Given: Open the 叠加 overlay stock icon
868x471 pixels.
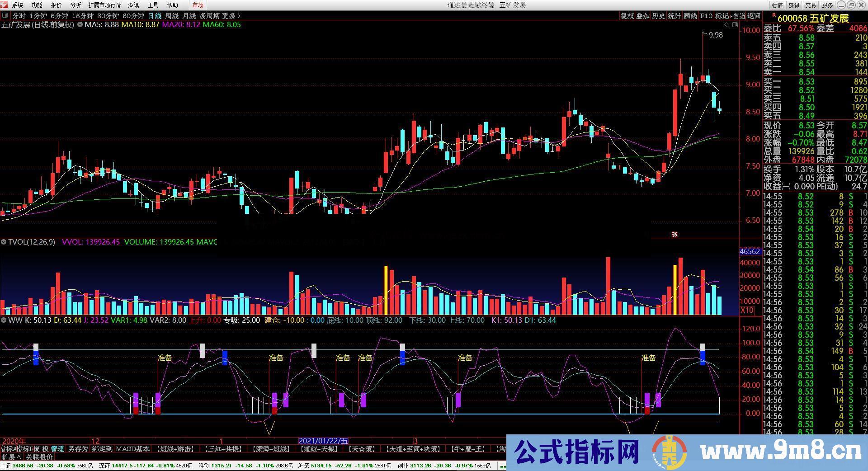Looking at the screenshot, I should pos(642,15).
